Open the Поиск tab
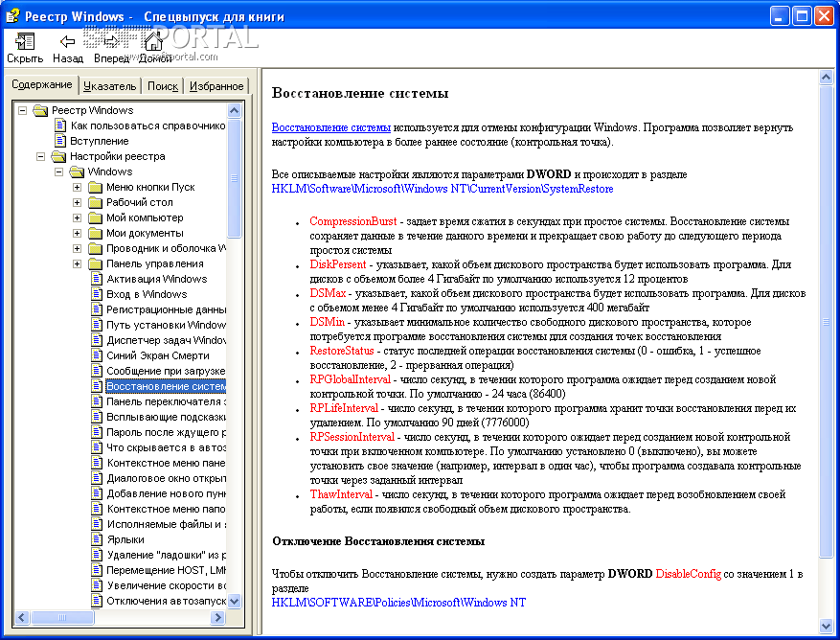This screenshot has width=840, height=640. click(x=163, y=86)
